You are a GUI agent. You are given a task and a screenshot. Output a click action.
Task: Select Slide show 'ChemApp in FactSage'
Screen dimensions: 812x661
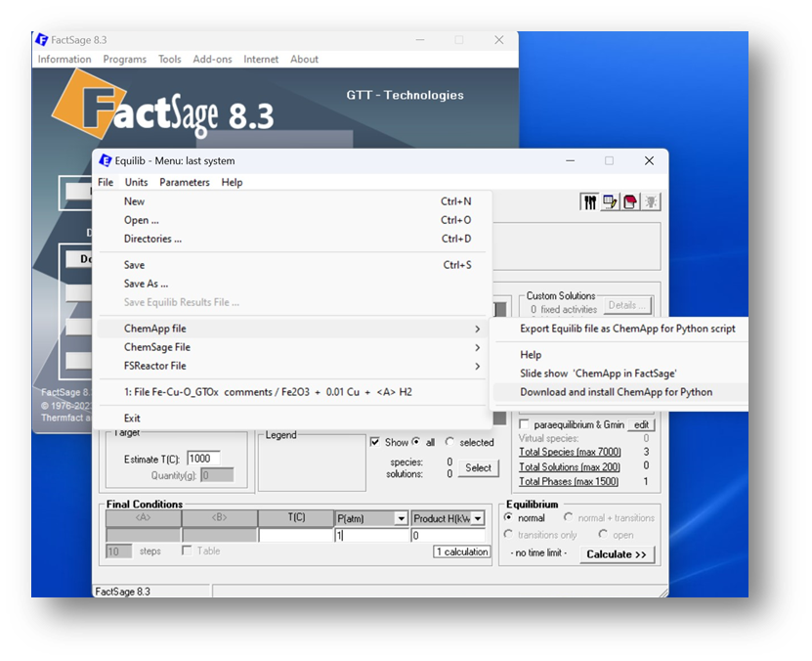(x=620, y=374)
